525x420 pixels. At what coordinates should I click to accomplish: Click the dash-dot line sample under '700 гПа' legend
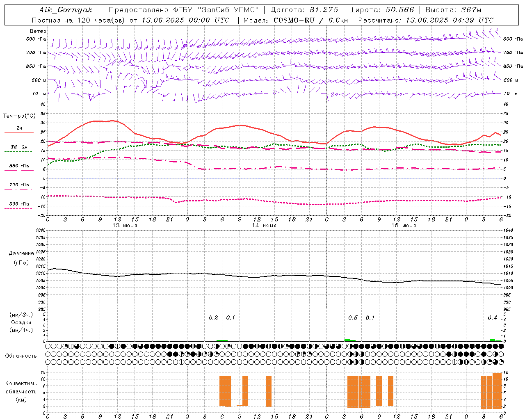coord(18,189)
